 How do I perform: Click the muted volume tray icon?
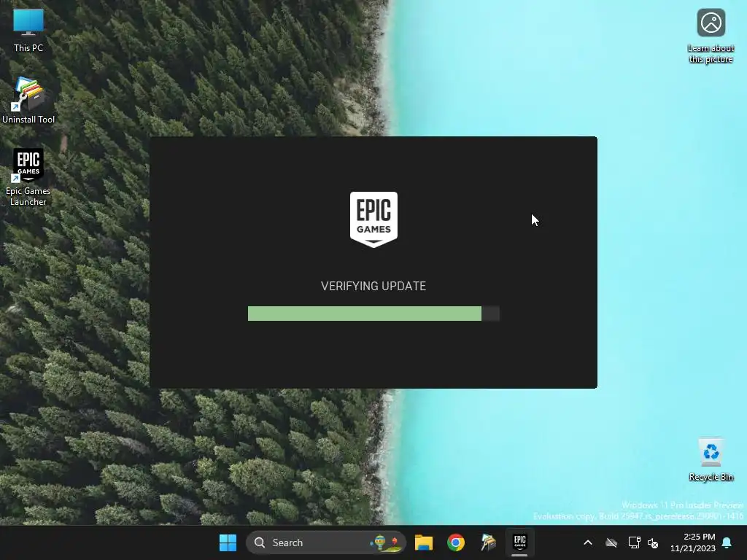coord(653,542)
